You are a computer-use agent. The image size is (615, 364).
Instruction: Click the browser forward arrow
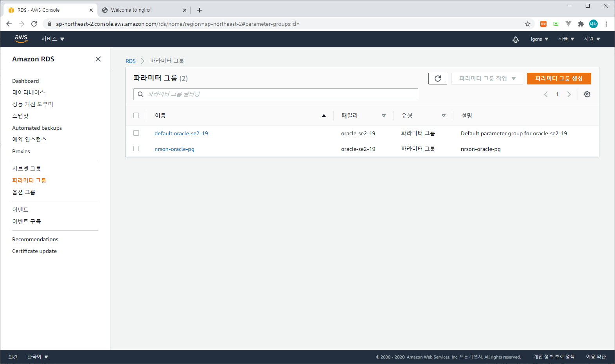22,24
